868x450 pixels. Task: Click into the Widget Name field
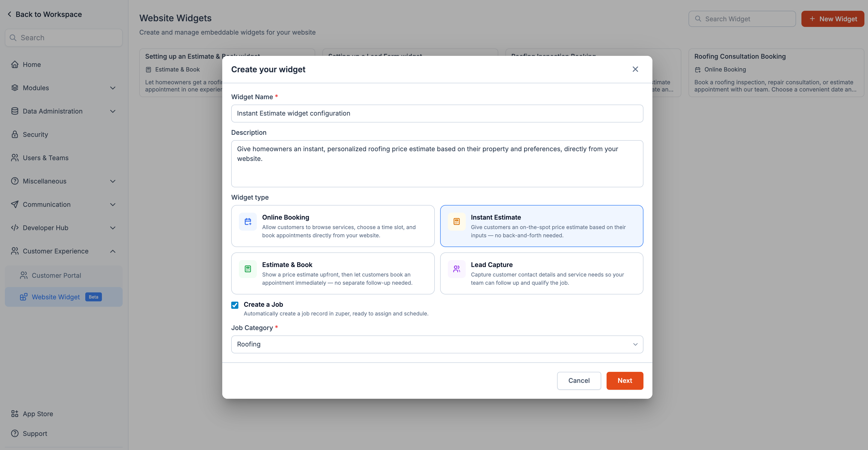click(437, 114)
